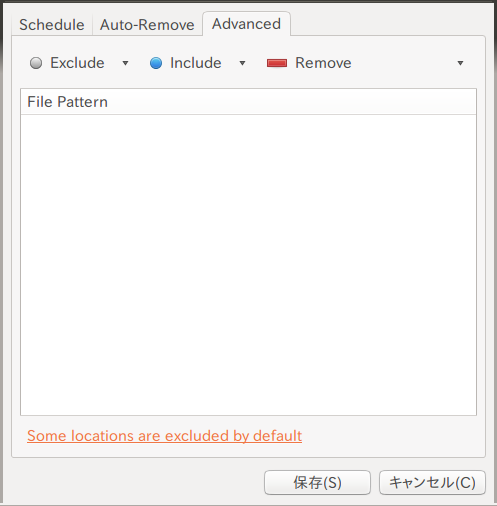Select the Exclude toolbar label
497x506 pixels.
pyautogui.click(x=77, y=63)
